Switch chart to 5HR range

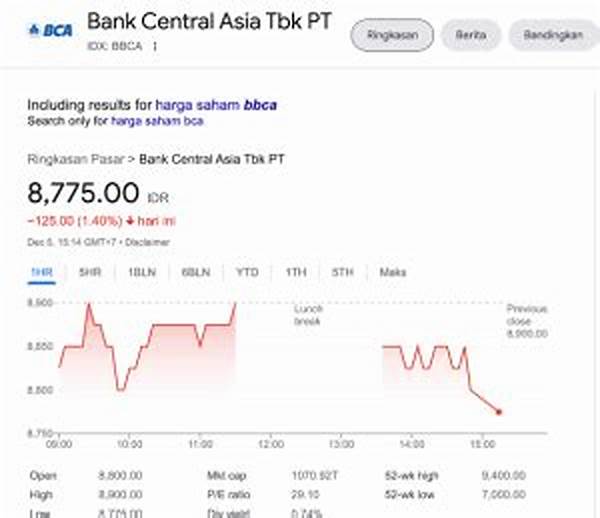tap(90, 272)
